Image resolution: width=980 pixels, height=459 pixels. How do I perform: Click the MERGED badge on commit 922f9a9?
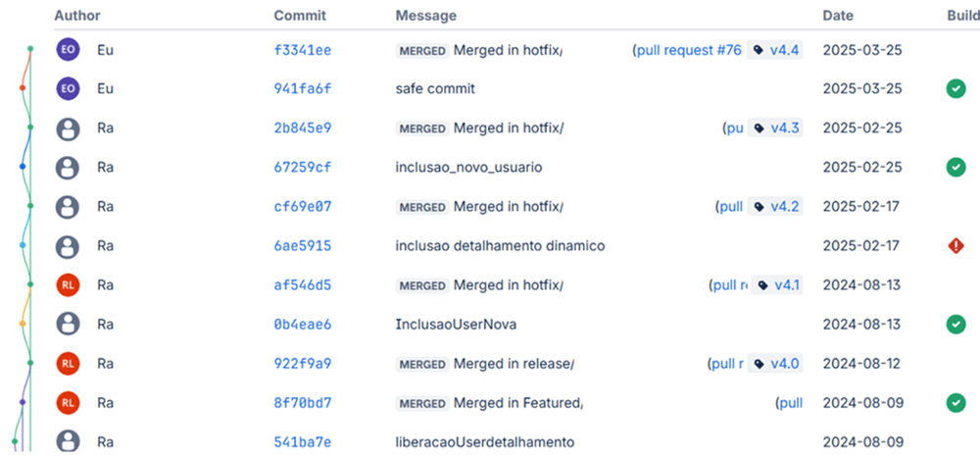(422, 364)
